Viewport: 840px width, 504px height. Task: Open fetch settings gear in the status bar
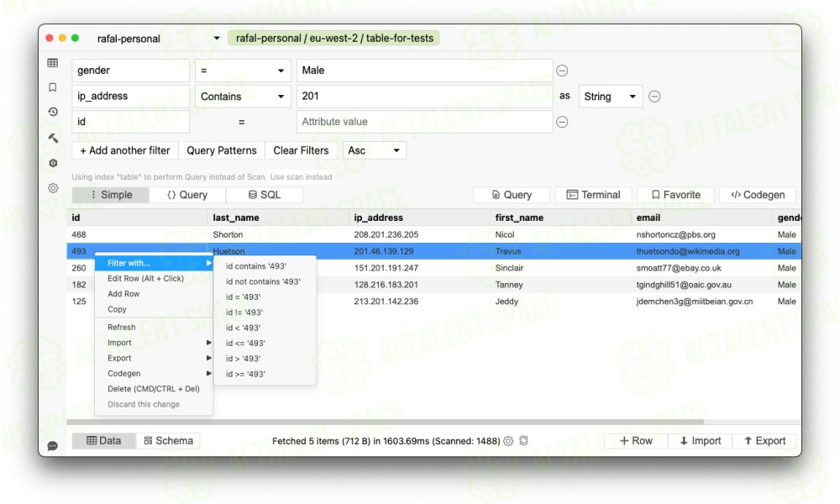[508, 441]
